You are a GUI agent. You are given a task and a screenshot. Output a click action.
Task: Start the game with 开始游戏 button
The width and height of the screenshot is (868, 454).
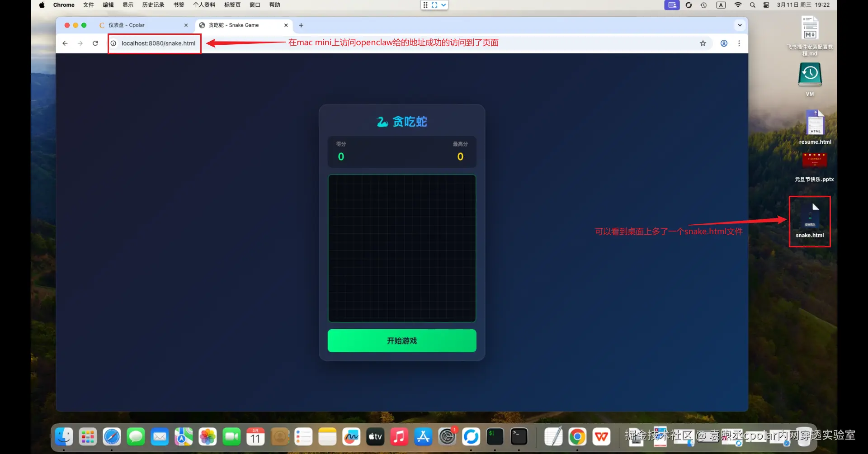click(x=402, y=340)
